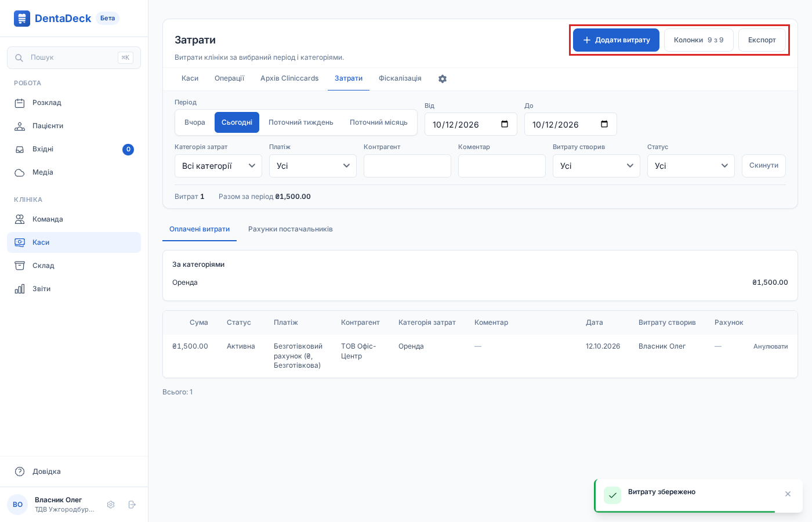This screenshot has height=522, width=812.
Task: Open the Платіж filter dropdown
Action: [313, 166]
